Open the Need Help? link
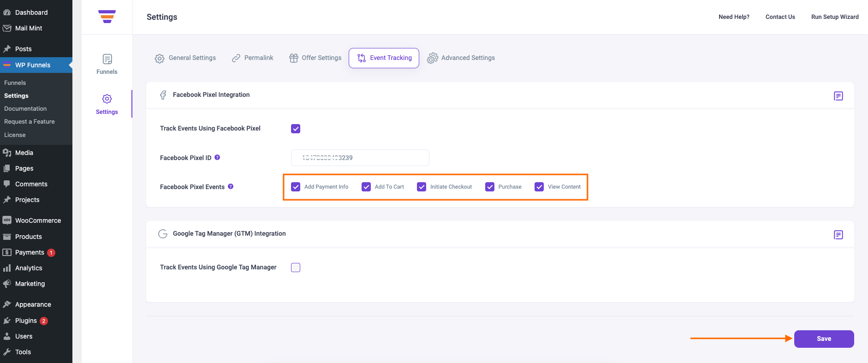This screenshot has height=363, width=868. pos(734,17)
